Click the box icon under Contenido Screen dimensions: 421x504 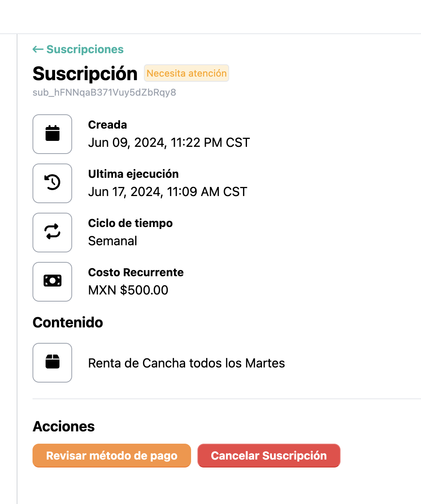[x=52, y=362]
